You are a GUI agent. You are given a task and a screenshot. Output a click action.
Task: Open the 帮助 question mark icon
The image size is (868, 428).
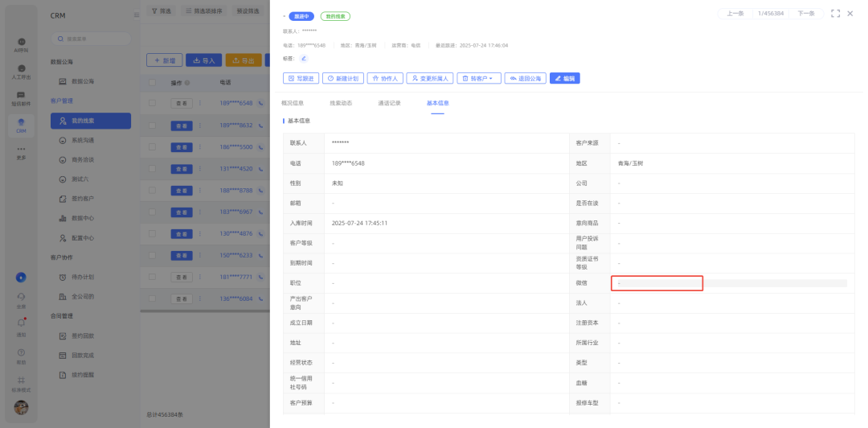coord(21,356)
